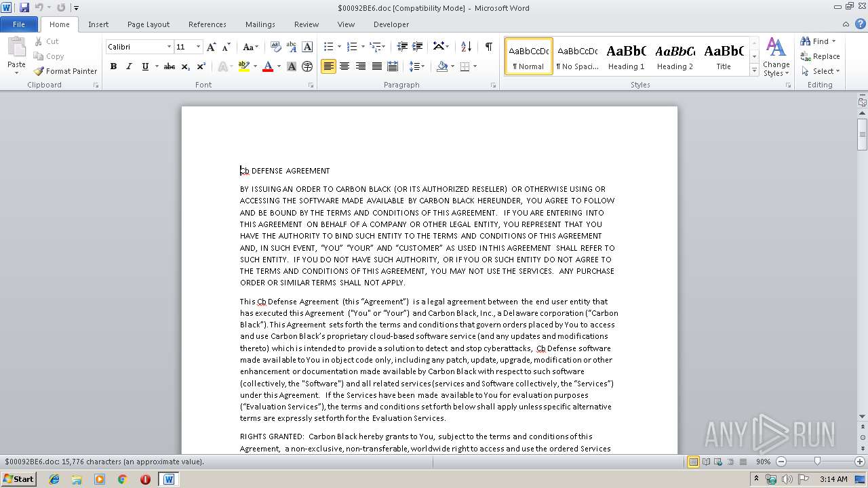Screen dimensions: 868x488
Task: Apply the No Spacing style
Action: point(578,56)
